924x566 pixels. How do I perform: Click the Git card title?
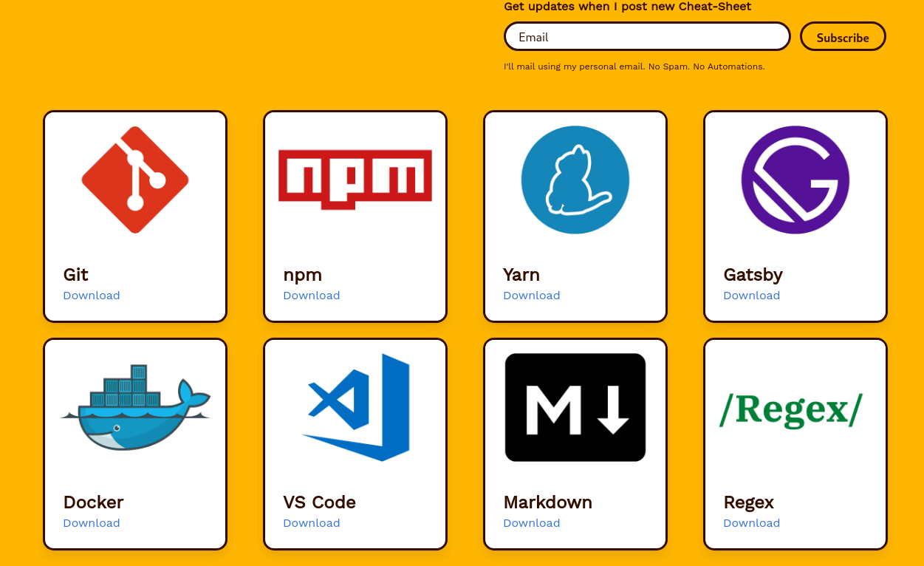(x=76, y=275)
